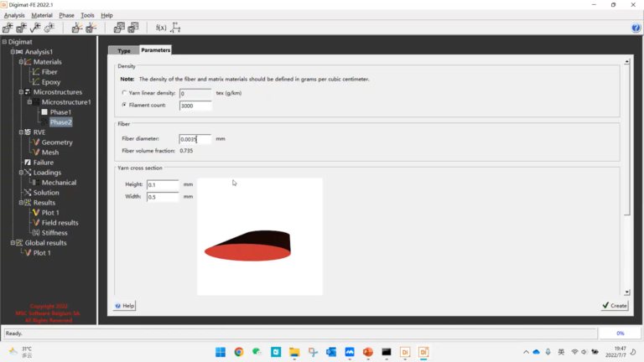Collapse the RVE tree node
644x362 pixels.
[21, 132]
